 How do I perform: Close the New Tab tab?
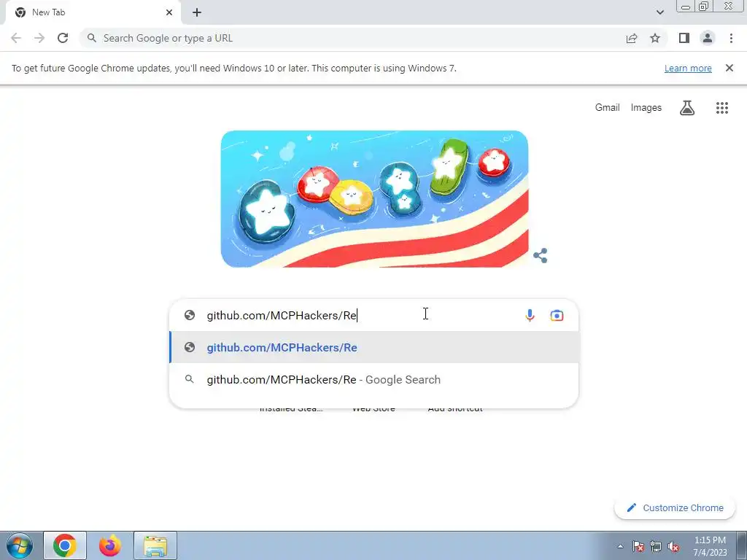point(169,12)
